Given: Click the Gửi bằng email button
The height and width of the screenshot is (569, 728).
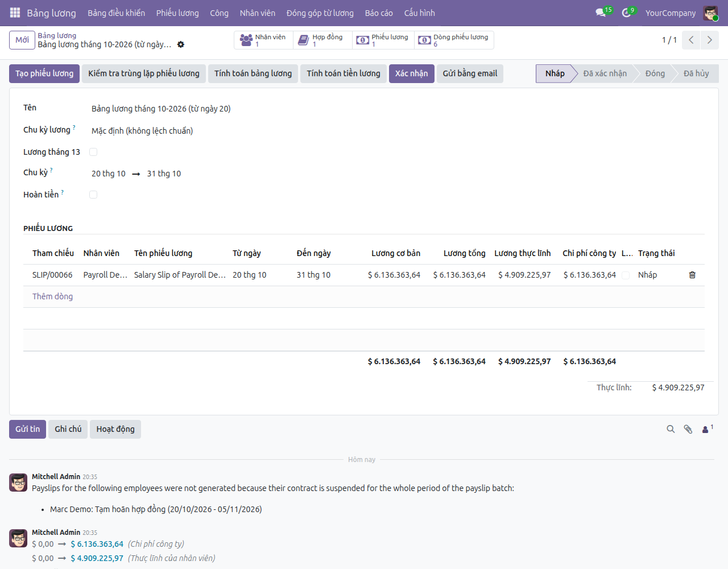Looking at the screenshot, I should tap(470, 73).
